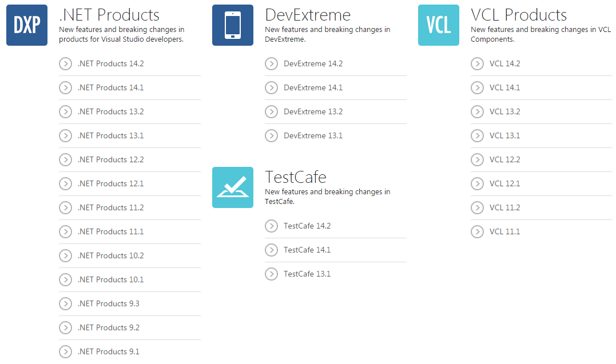Open the VCL 14.2 link

point(505,63)
